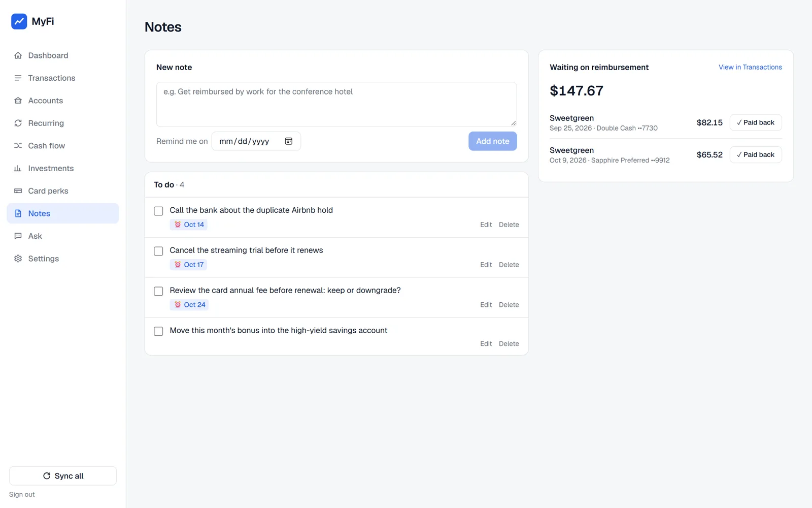This screenshot has height=508, width=812.
Task: Check the Airbnb hold note checkbox
Action: 158,211
